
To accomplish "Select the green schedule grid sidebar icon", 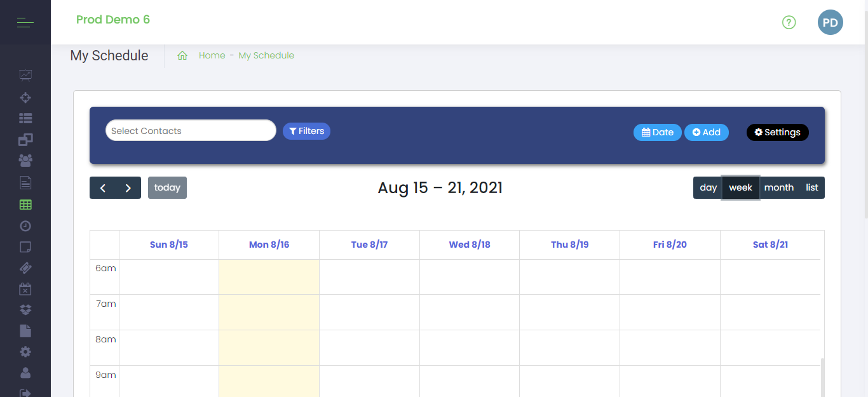I will point(25,205).
